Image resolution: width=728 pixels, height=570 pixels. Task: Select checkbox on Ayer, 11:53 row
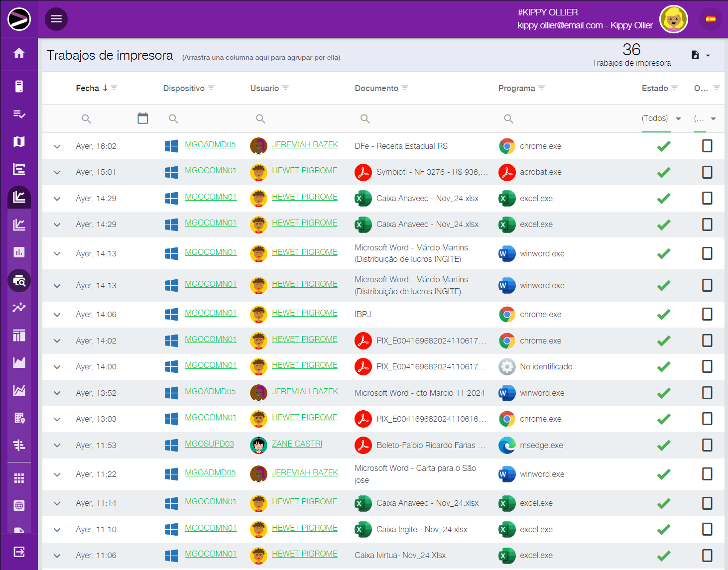pos(707,445)
